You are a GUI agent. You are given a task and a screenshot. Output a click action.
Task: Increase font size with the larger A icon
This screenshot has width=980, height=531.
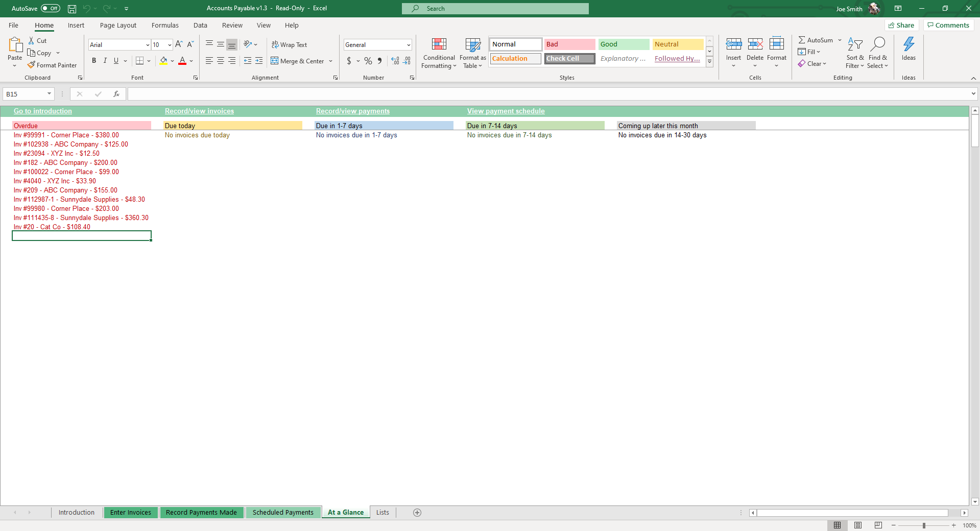[179, 44]
